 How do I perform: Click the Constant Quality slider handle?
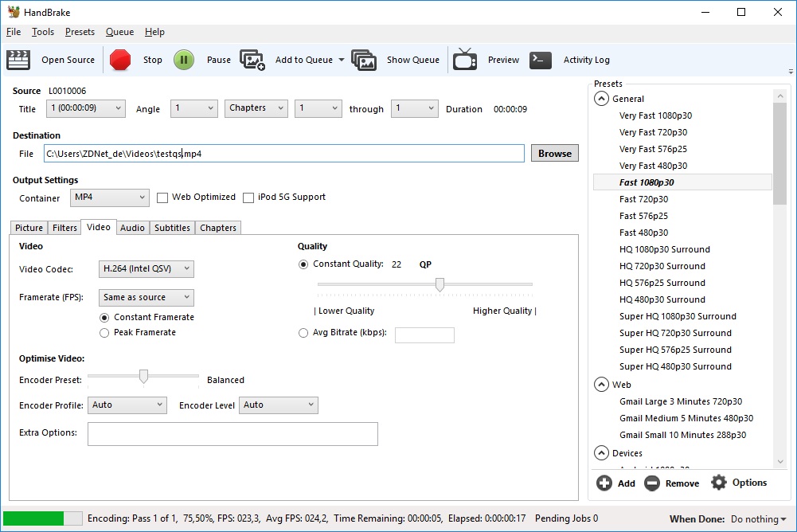[x=440, y=285]
